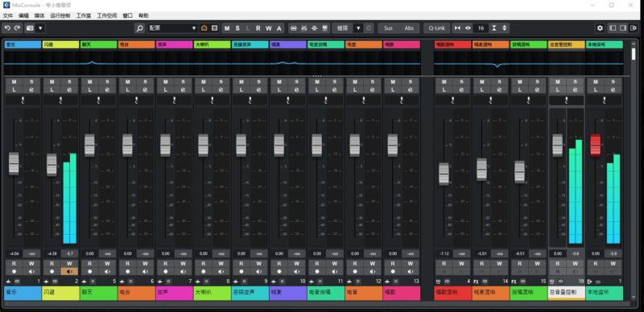This screenshot has height=312, width=644.
Task: Click the camera snapshot icon in toolbar
Action: 30,28
